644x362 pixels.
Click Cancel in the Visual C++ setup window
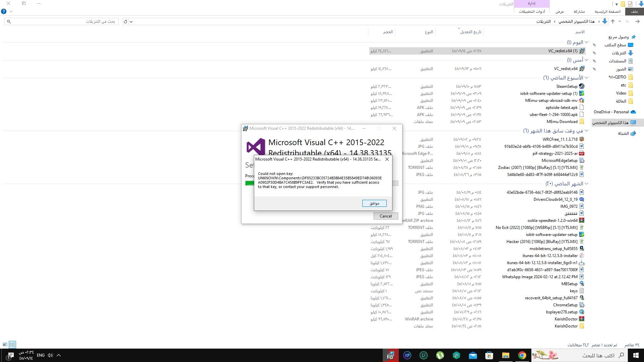(386, 216)
